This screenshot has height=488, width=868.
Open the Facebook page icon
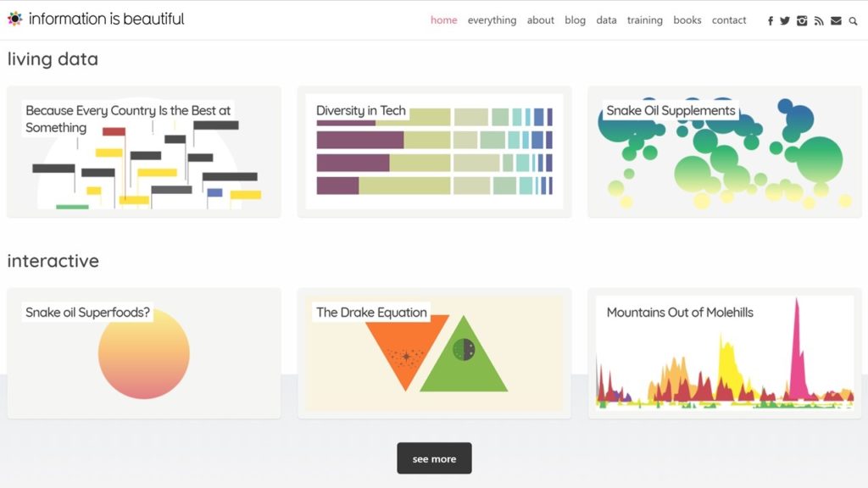pyautogui.click(x=770, y=21)
